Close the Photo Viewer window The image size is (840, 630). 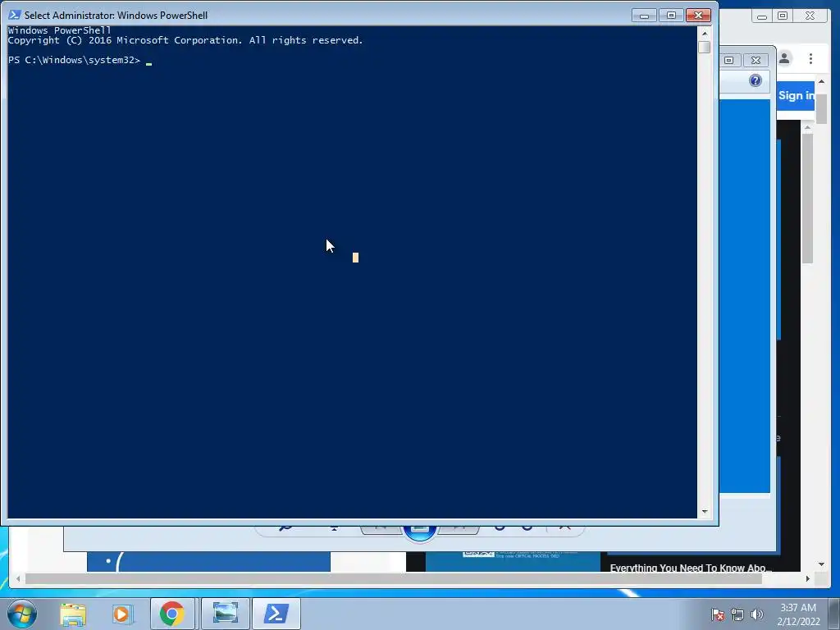coord(756,60)
